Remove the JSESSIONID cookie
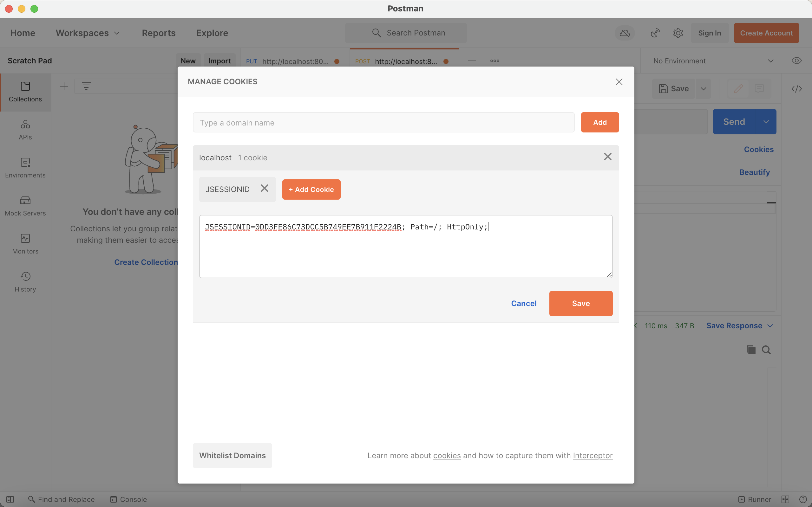Screen dimensions: 812x507 (x=265, y=189)
